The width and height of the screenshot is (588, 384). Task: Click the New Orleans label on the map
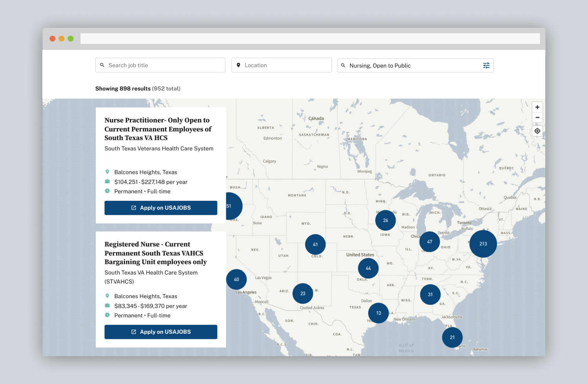point(404,319)
